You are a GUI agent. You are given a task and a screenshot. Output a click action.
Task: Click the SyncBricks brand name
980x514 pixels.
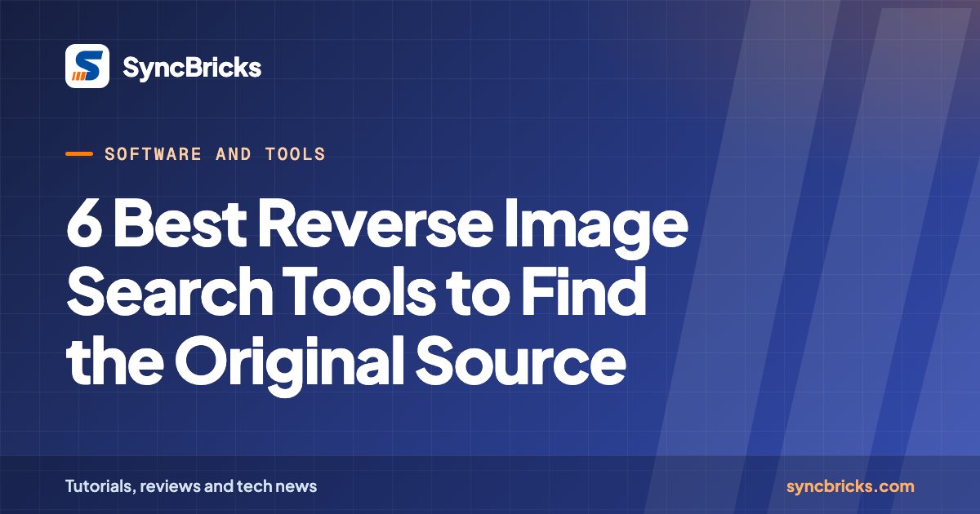[192, 67]
